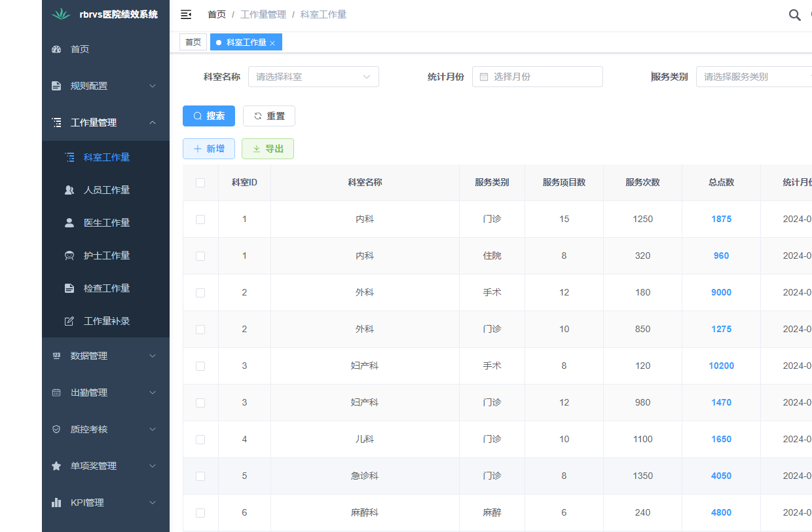Switch to the 首页 tab
Screen dimensions: 812x532
click(x=193, y=41)
